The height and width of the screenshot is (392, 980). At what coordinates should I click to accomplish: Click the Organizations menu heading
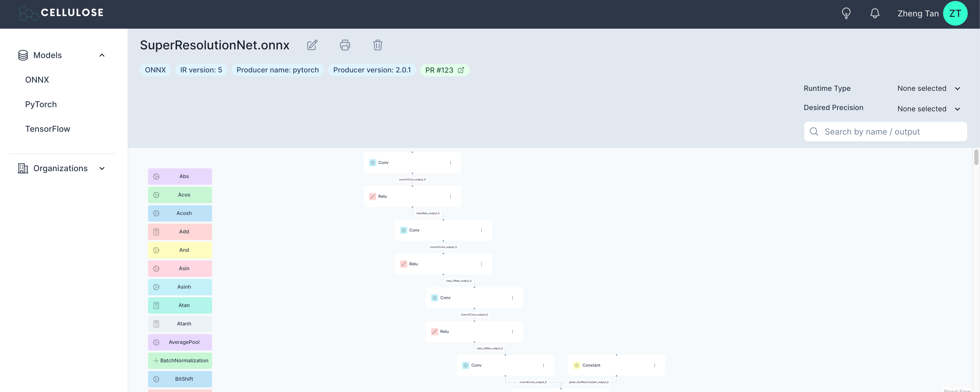(x=60, y=168)
